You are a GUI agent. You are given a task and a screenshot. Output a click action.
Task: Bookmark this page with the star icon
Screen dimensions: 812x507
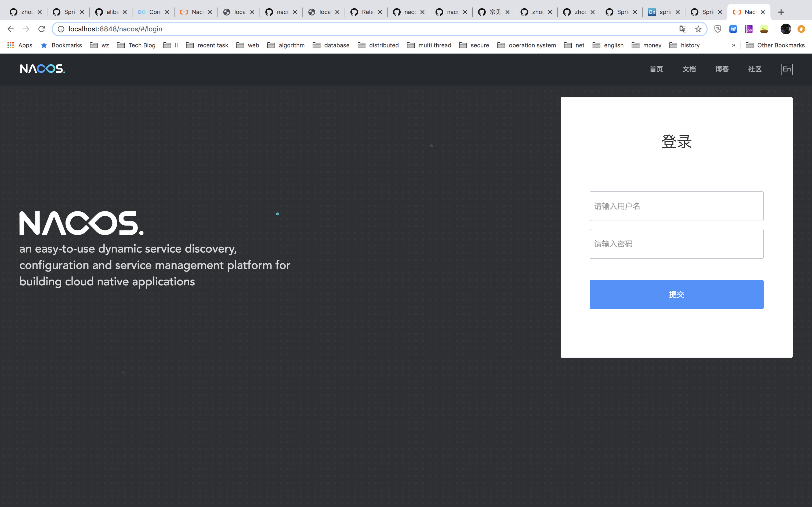(698, 29)
